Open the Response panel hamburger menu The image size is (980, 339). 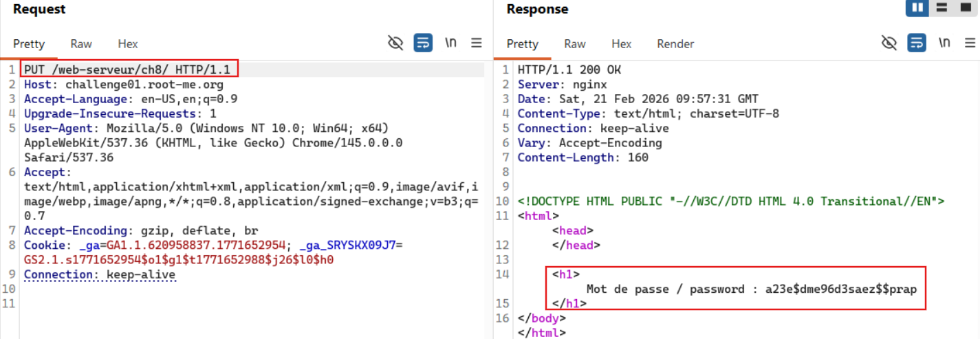[x=970, y=43]
